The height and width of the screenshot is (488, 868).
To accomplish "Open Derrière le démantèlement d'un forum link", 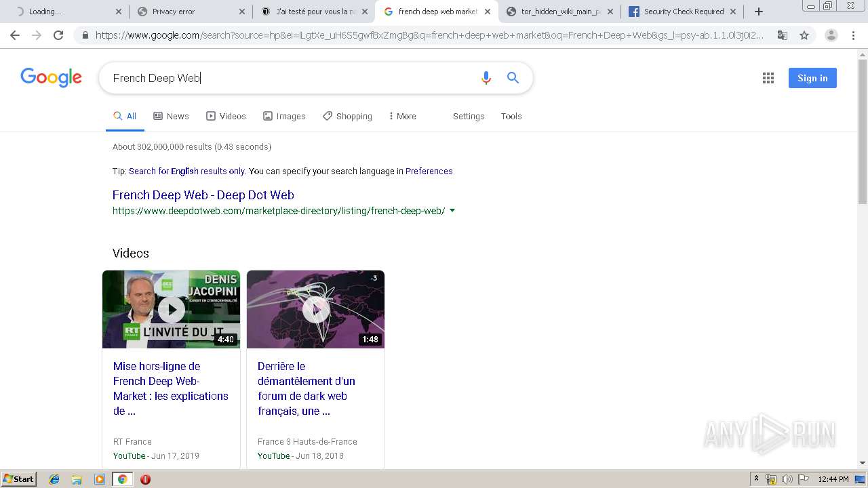I will [x=307, y=388].
